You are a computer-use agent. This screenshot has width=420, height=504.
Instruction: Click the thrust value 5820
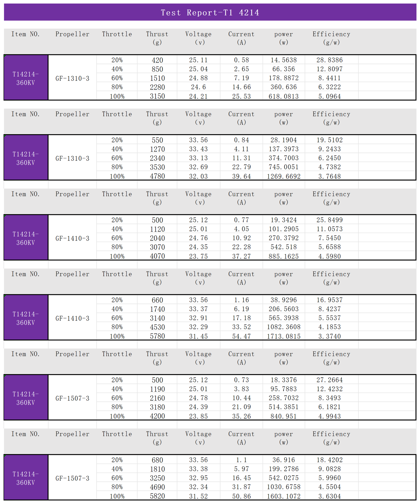pos(157,496)
